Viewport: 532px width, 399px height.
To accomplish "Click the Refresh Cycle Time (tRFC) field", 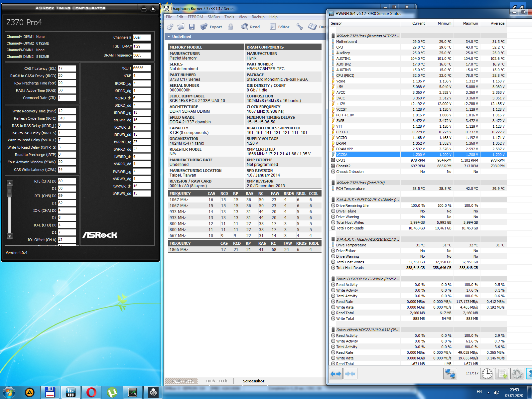I will (x=67, y=118).
